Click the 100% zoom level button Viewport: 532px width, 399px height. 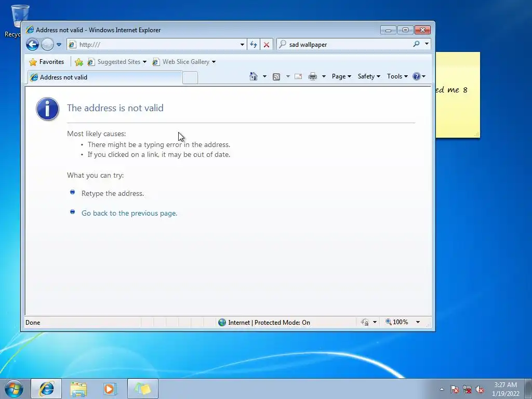[397, 322]
